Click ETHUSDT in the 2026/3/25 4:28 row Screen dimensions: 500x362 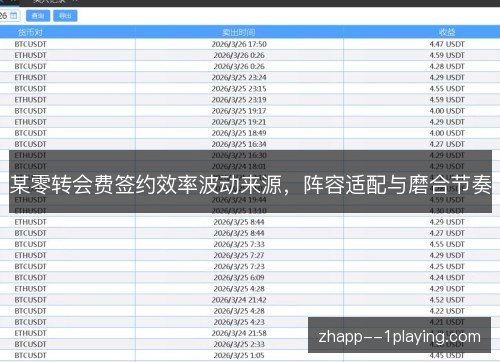(x=30, y=289)
